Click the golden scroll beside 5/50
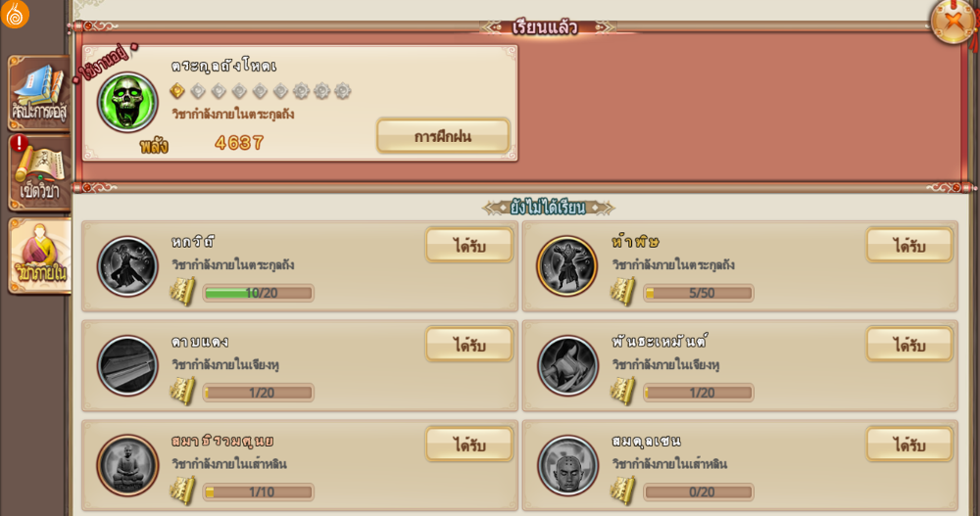This screenshot has height=516, width=980. 622,291
